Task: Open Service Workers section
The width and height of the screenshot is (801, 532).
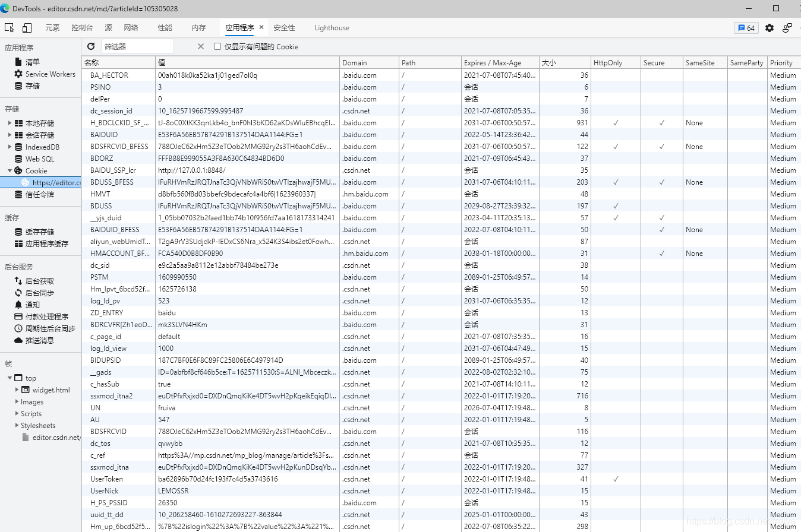Action: [x=51, y=74]
